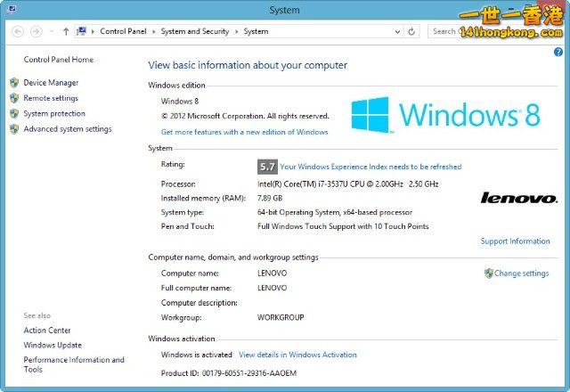
Task: View details in Windows Activation
Action: click(x=297, y=355)
